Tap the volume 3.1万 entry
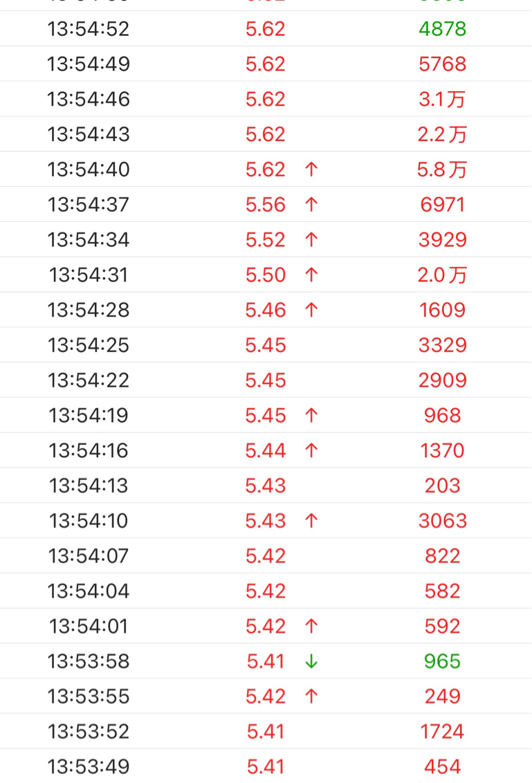The height and width of the screenshot is (783, 532). [442, 99]
